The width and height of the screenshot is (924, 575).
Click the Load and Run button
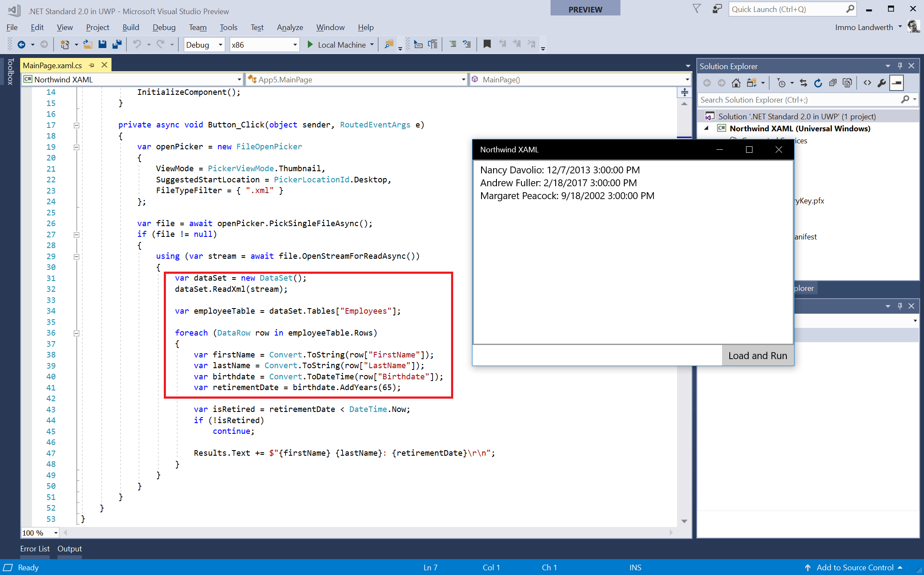tap(758, 356)
